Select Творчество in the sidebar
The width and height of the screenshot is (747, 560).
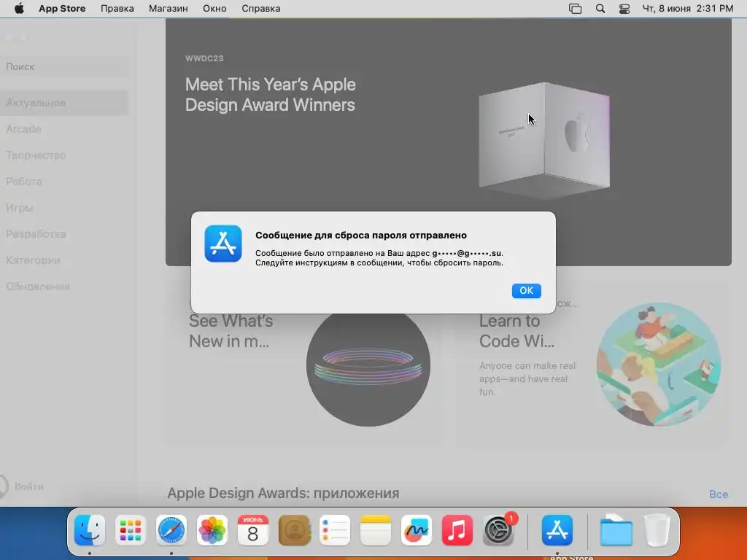point(64,155)
